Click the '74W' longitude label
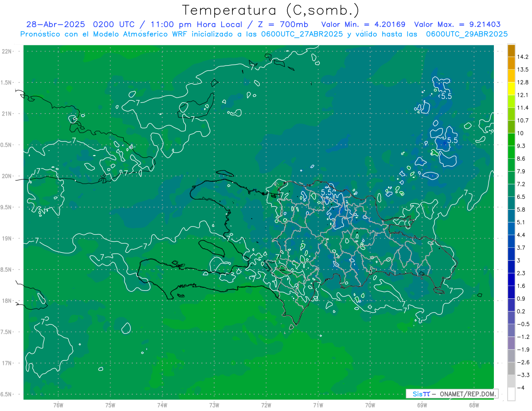Screen dimensions: 532x411 pyautogui.click(x=162, y=405)
